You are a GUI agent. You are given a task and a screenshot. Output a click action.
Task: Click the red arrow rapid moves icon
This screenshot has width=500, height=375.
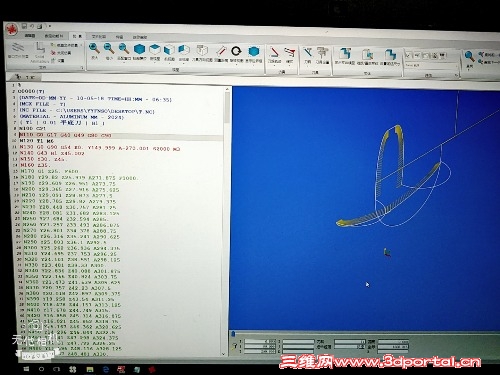[x=290, y=53]
